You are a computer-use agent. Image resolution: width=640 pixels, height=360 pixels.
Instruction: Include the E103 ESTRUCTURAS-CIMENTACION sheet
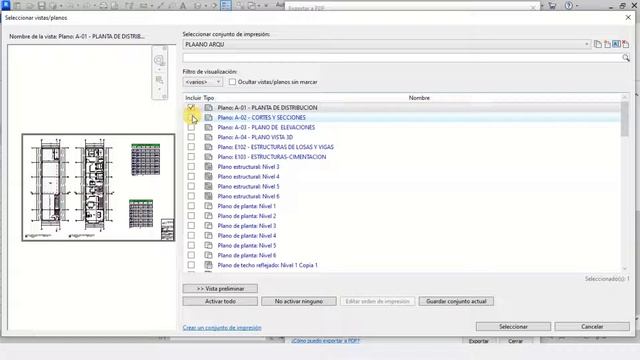coord(191,157)
